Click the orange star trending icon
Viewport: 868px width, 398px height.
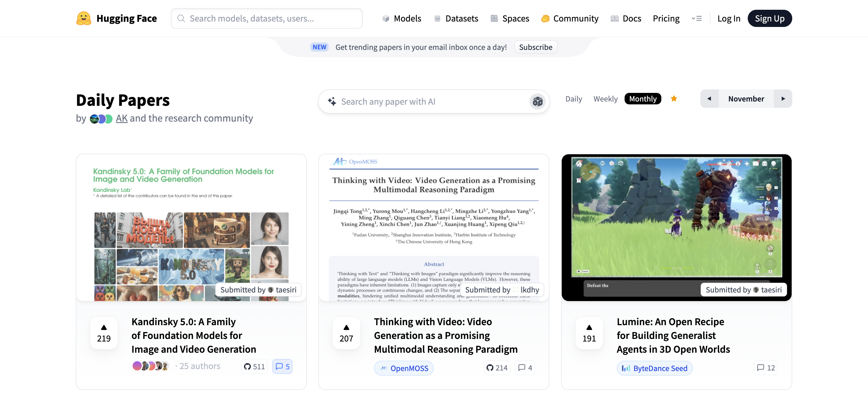674,99
